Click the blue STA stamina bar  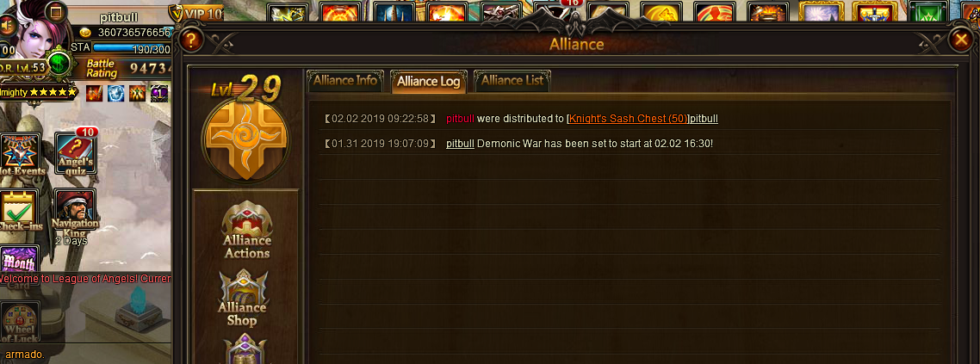tap(132, 49)
